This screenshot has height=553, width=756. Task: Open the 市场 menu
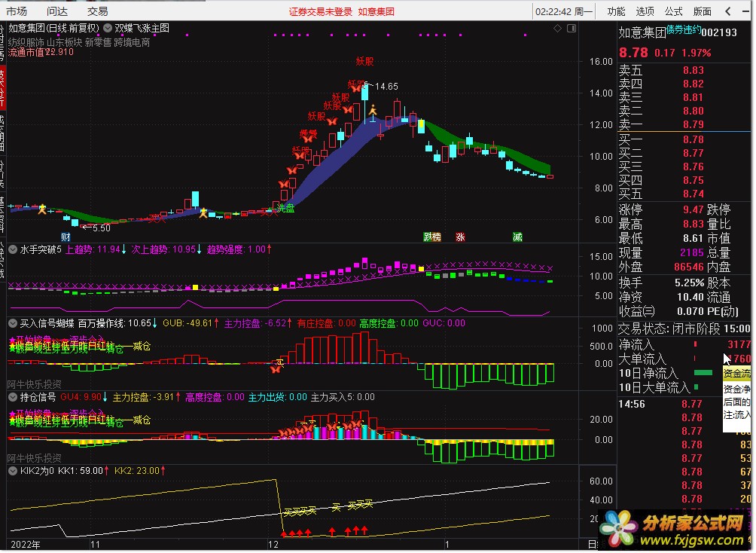(17, 11)
